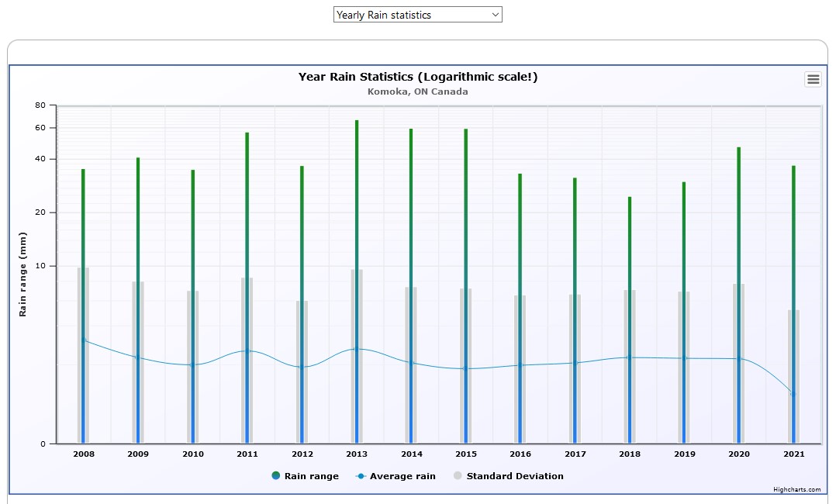Click the Highcharts.com credits link

tap(796, 489)
